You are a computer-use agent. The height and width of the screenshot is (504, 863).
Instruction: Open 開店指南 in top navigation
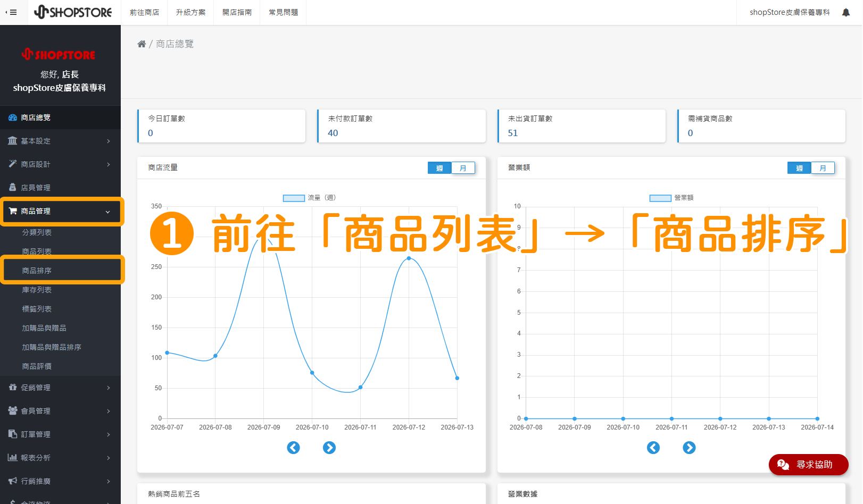click(237, 12)
